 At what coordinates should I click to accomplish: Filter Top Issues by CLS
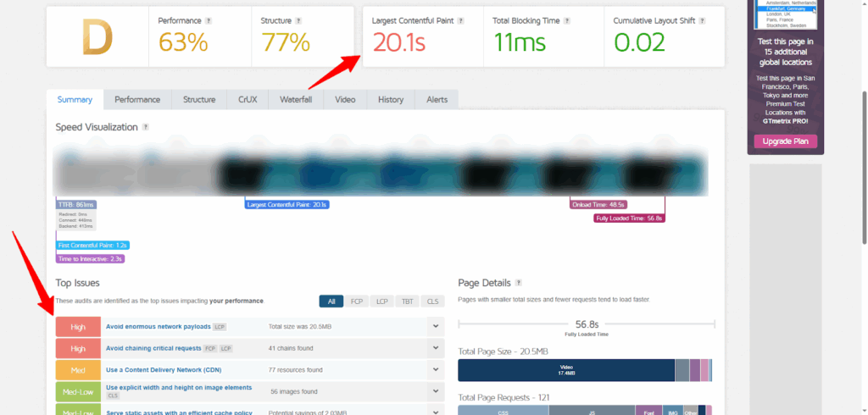(x=432, y=302)
